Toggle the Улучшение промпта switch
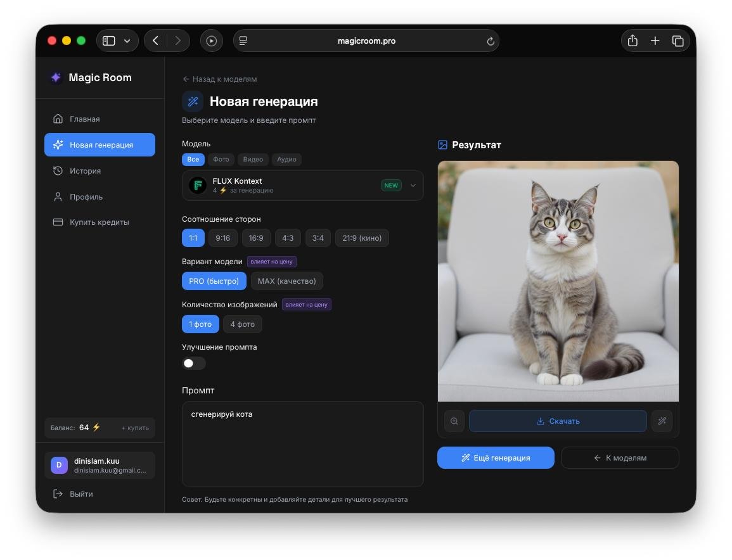Viewport: 732px width, 560px height. point(193,363)
